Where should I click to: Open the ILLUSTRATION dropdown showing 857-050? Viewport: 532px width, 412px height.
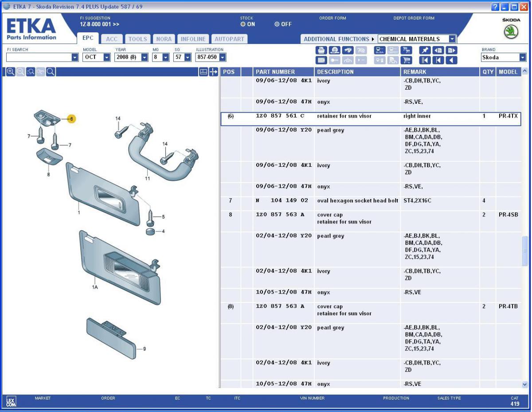click(x=223, y=57)
